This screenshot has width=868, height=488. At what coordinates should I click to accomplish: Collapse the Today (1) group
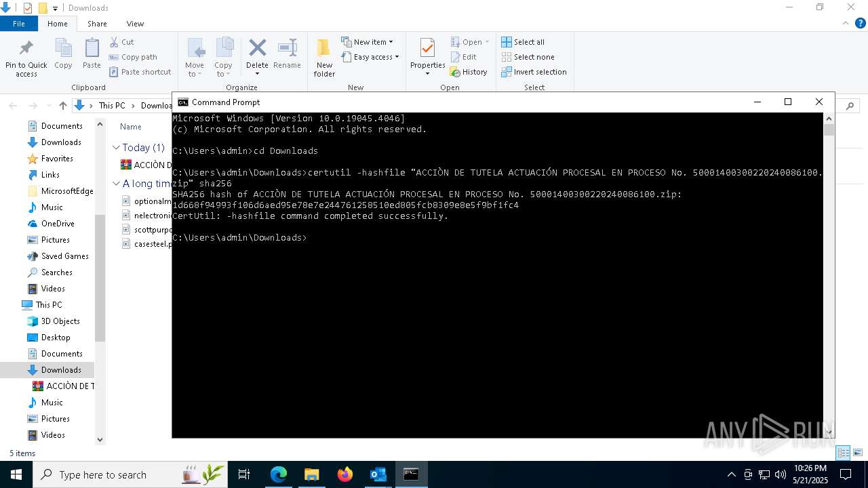pos(116,147)
